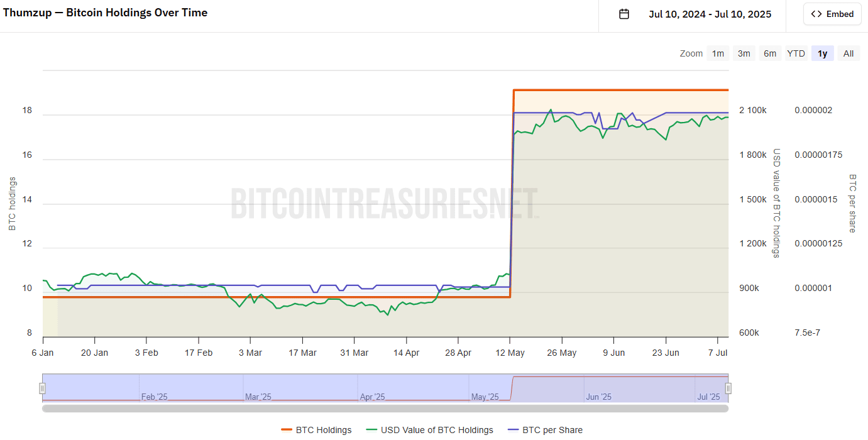Image resolution: width=868 pixels, height=440 pixels.
Task: Click the BTC holdings axis title
Action: (13, 204)
